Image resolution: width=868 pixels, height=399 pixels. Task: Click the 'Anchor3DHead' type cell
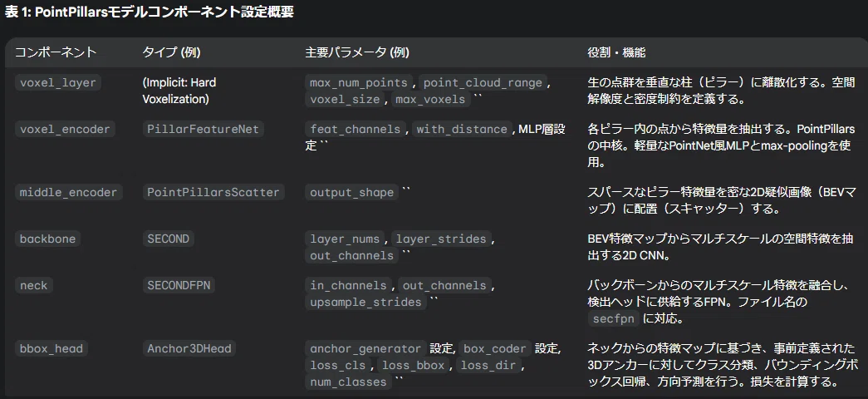click(189, 348)
